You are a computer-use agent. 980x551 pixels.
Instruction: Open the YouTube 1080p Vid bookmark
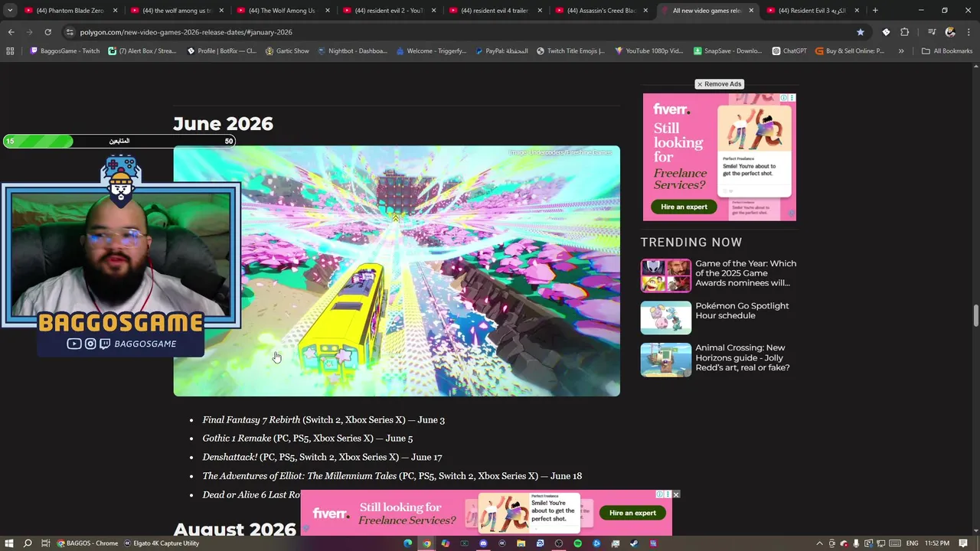648,51
